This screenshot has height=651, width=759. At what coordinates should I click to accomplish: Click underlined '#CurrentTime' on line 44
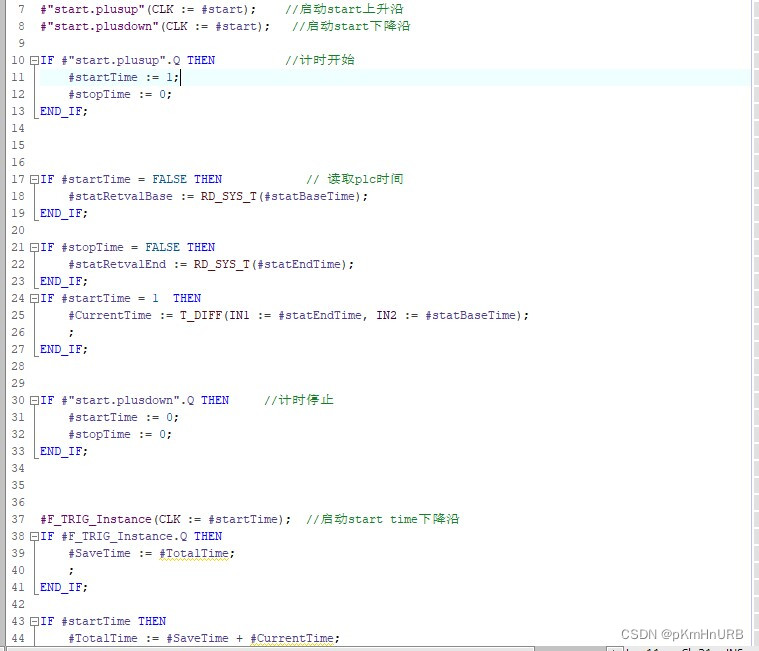[x=292, y=638]
